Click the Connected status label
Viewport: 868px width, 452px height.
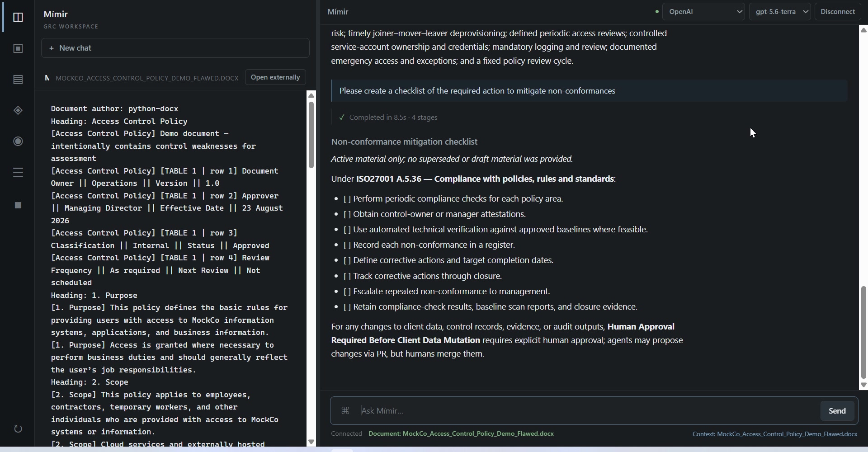[346, 434]
